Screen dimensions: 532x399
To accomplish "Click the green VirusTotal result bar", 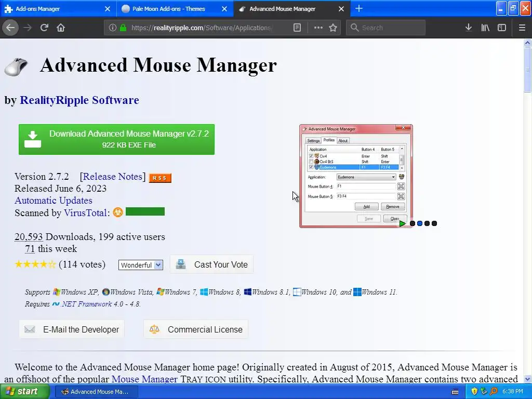I will tap(145, 212).
